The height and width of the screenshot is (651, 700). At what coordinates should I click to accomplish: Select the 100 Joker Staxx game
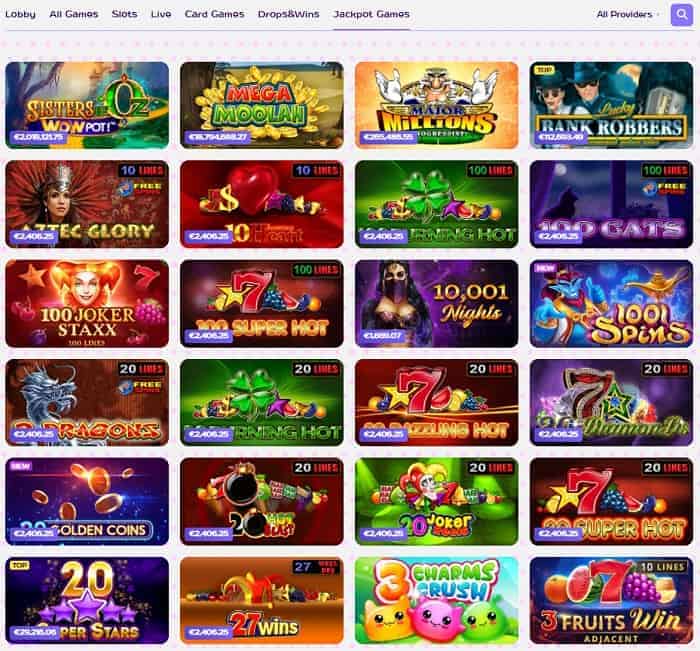87,304
